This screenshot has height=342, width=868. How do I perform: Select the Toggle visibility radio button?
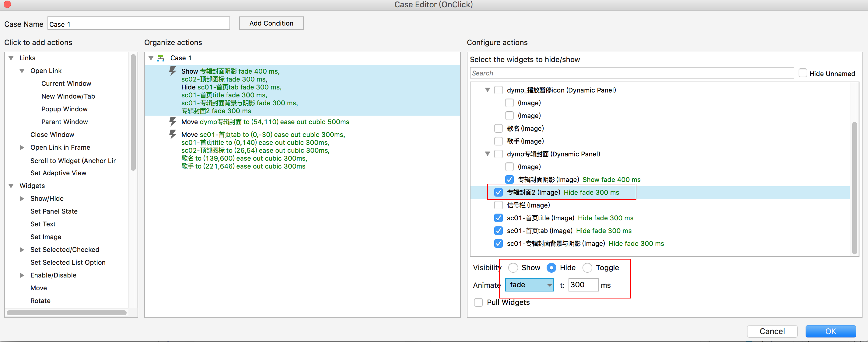click(x=587, y=267)
